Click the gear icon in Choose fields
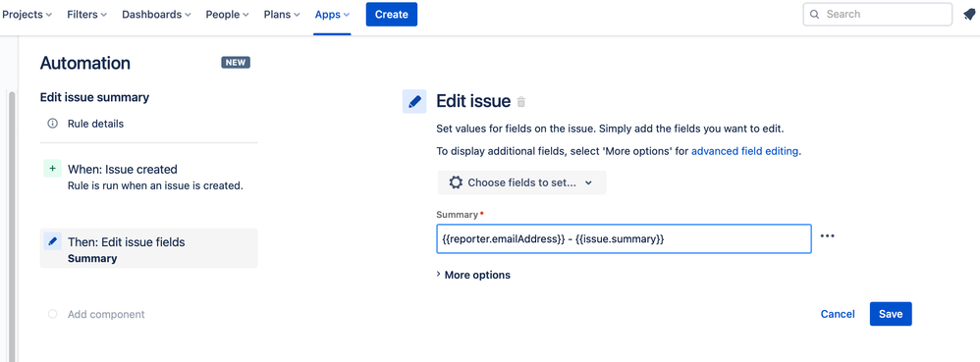Viewport: 980px width, 362px height. click(457, 182)
